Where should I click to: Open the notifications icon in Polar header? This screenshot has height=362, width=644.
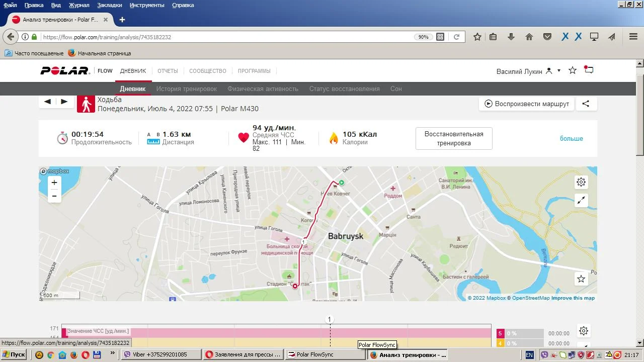point(589,70)
